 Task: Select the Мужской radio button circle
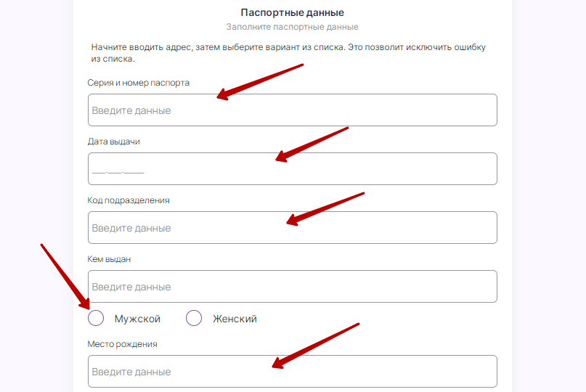tap(96, 319)
